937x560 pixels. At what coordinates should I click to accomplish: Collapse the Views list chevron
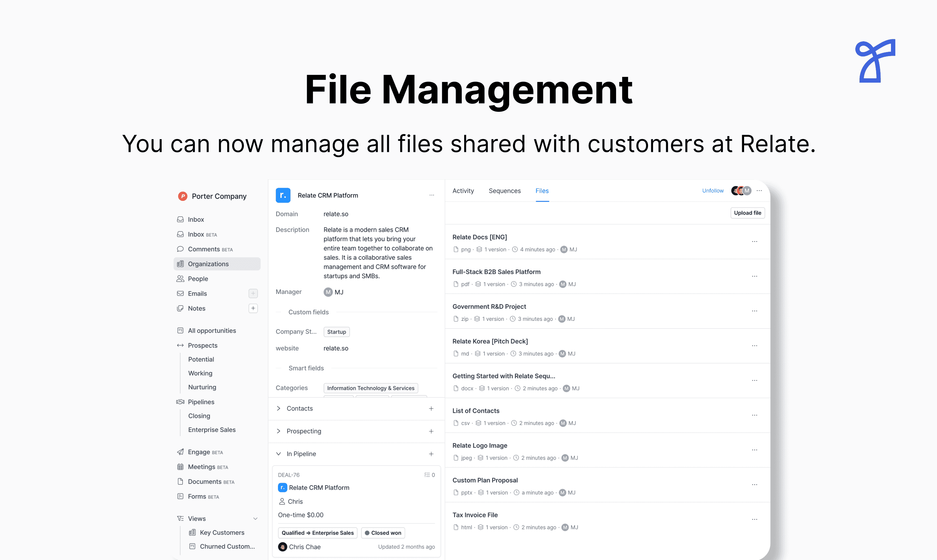255,518
